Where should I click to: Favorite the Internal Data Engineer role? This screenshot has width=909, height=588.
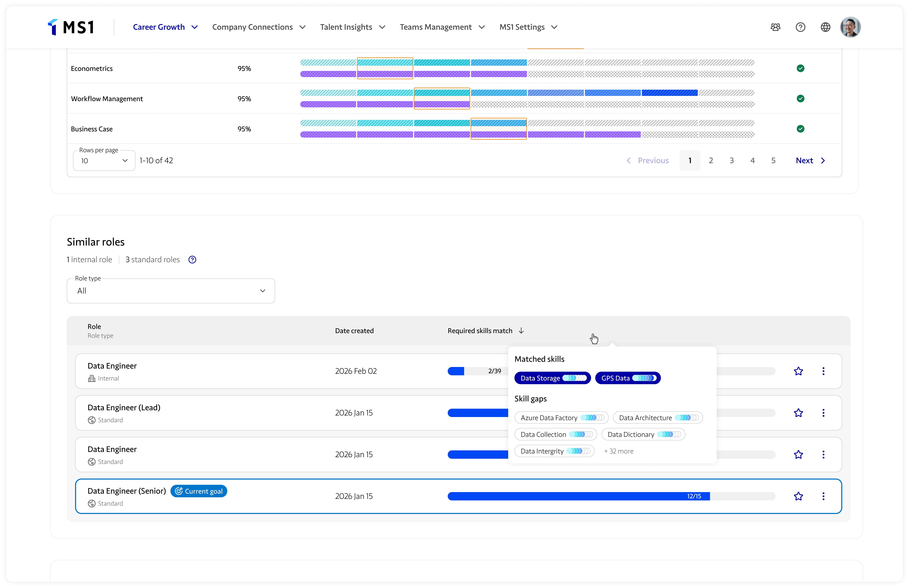point(798,371)
